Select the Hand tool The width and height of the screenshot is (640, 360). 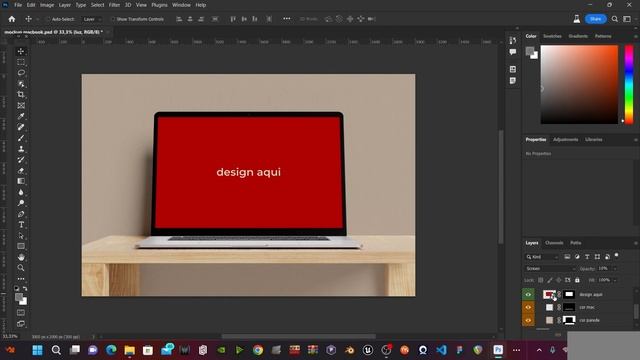pos(21,257)
